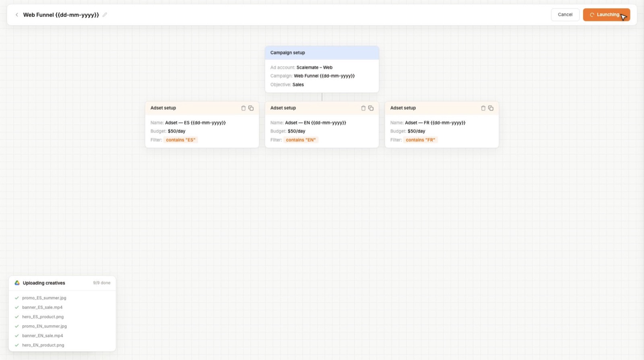Select the Campaign setup card header
The height and width of the screenshot is (360, 644).
point(322,53)
